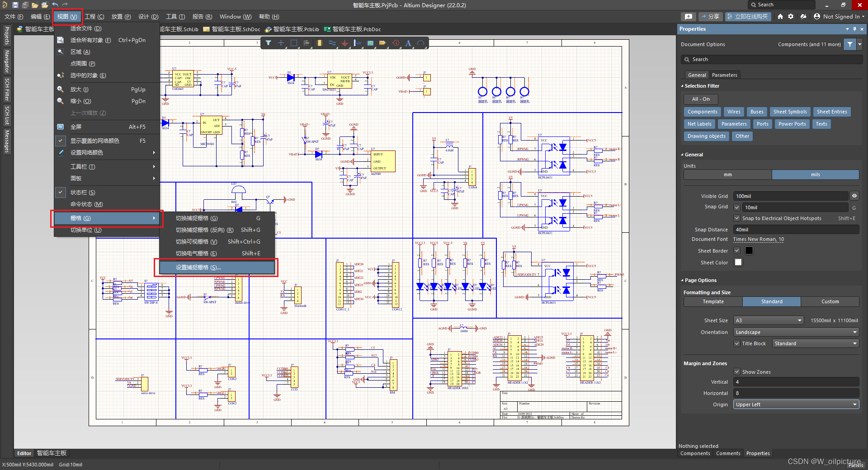Select the place arc tool
This screenshot has width=868, height=470.
pos(421,43)
